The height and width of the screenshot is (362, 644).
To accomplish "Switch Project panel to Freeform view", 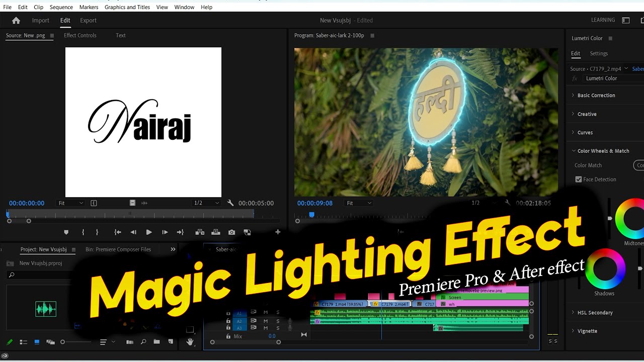I will click(50, 342).
